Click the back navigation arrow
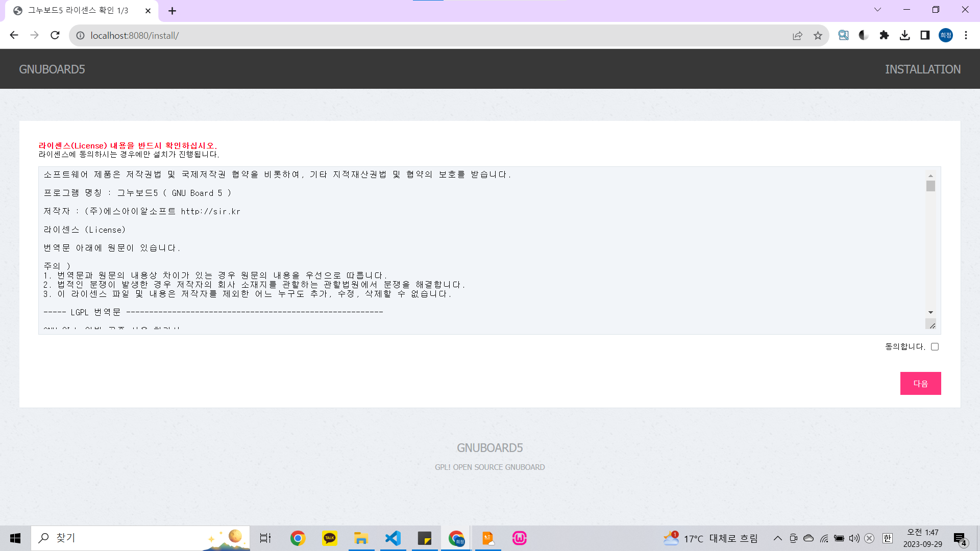Screen dimensions: 980x551 [x=14, y=35]
